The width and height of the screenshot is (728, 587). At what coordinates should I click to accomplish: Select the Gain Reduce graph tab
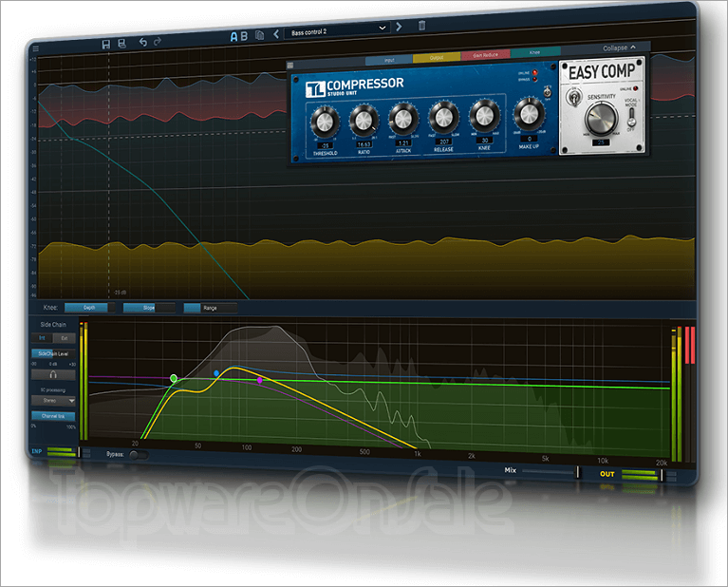tap(486, 55)
